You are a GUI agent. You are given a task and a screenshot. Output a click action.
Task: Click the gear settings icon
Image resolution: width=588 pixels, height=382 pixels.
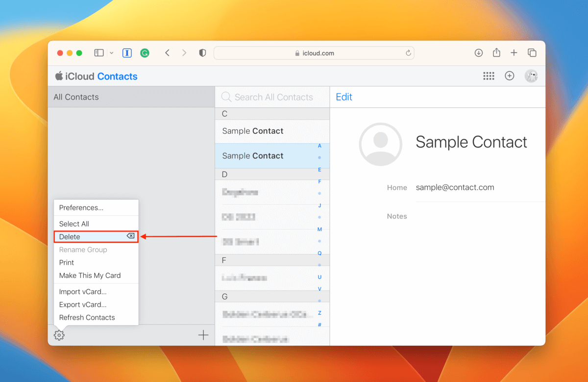[x=59, y=335]
